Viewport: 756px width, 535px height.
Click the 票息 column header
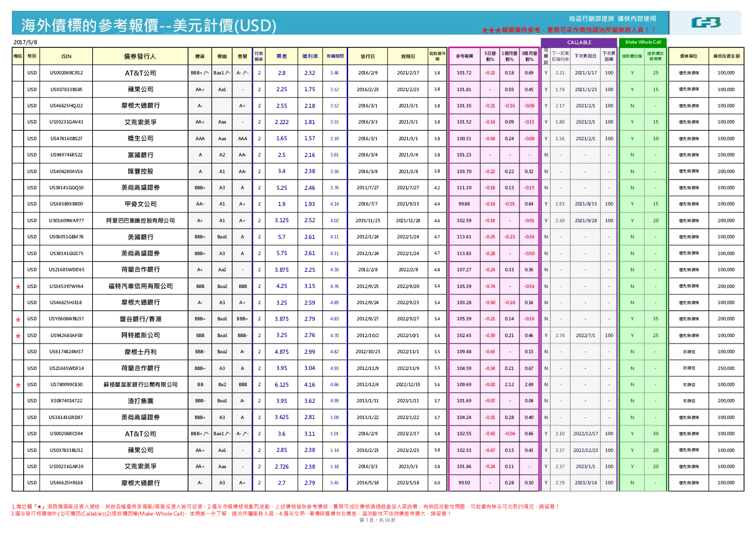click(282, 56)
